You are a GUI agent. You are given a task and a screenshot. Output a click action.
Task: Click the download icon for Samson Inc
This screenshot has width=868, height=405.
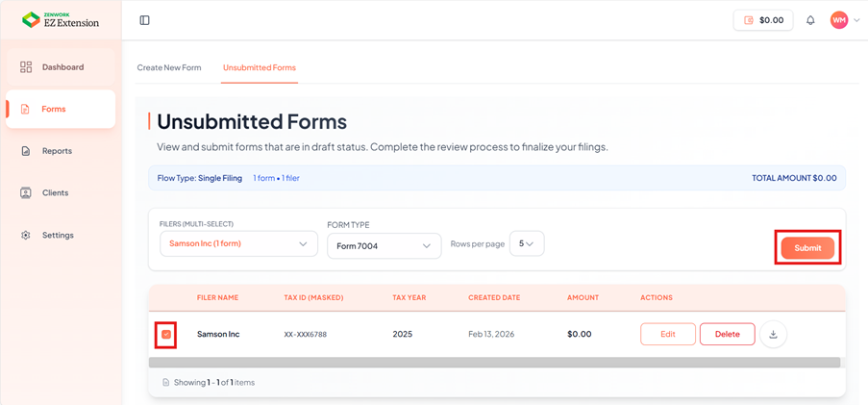pyautogui.click(x=773, y=334)
